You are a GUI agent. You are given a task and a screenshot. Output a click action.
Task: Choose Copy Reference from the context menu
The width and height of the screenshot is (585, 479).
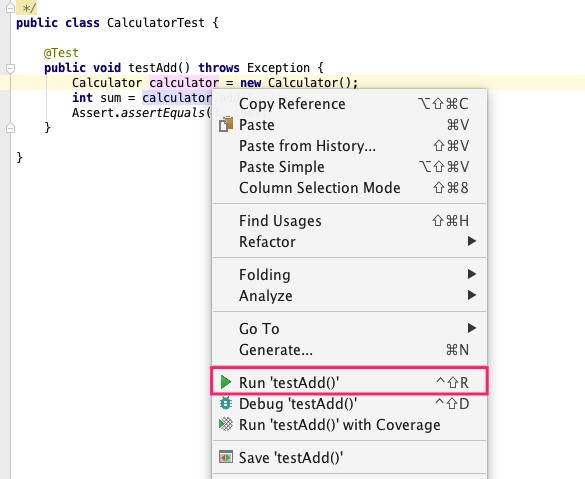pos(349,104)
